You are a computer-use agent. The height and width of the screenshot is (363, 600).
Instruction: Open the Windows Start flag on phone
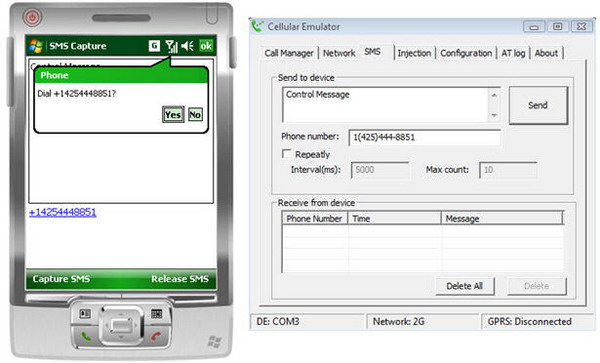coord(36,46)
